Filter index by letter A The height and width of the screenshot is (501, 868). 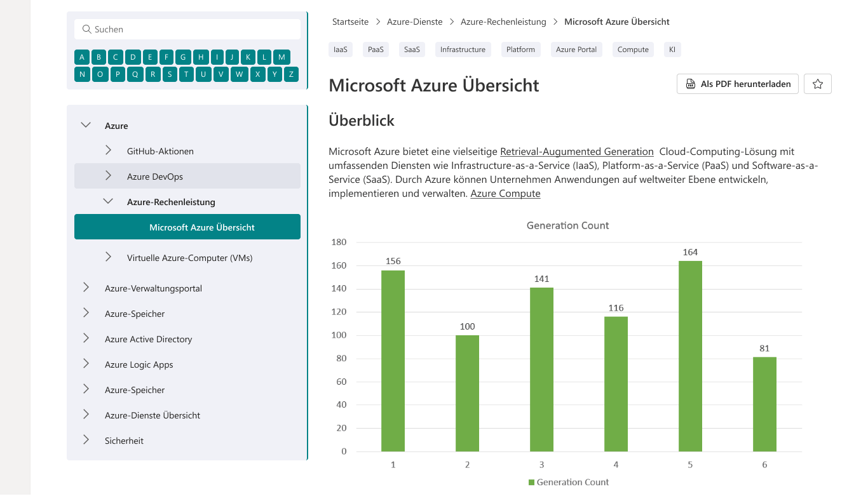tap(82, 57)
